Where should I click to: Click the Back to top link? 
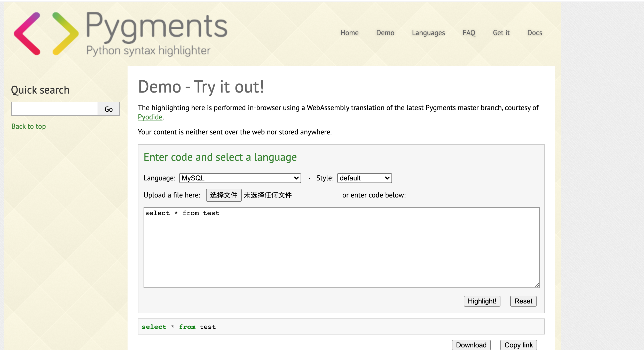coord(29,126)
